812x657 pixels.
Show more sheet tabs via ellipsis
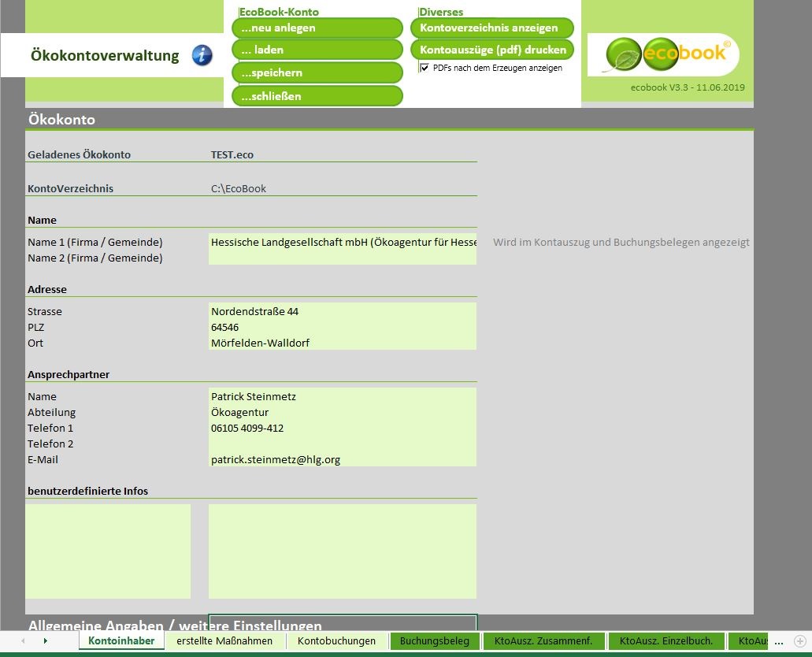click(779, 641)
